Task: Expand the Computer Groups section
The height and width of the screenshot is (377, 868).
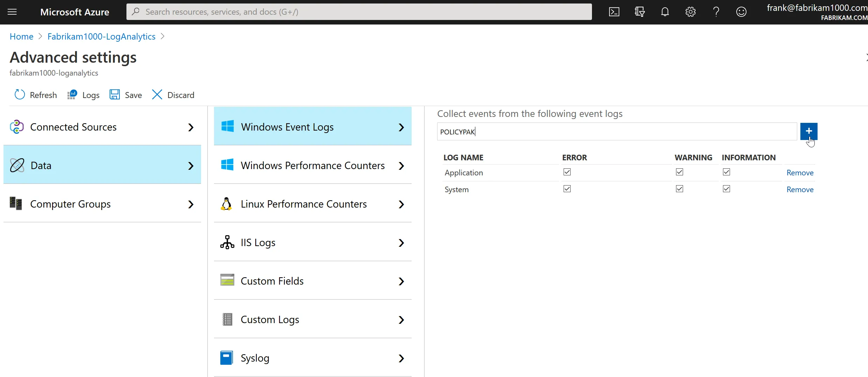Action: coord(102,204)
